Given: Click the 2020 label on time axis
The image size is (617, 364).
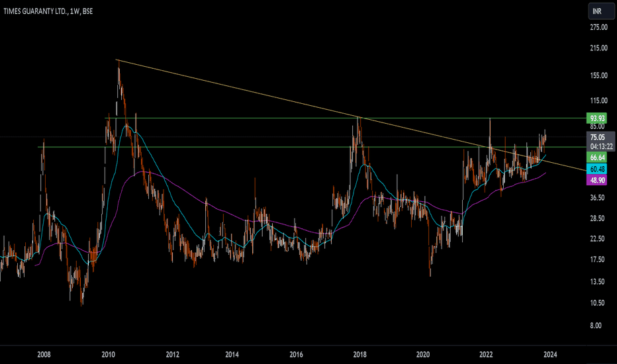Looking at the screenshot, I should point(423,355).
